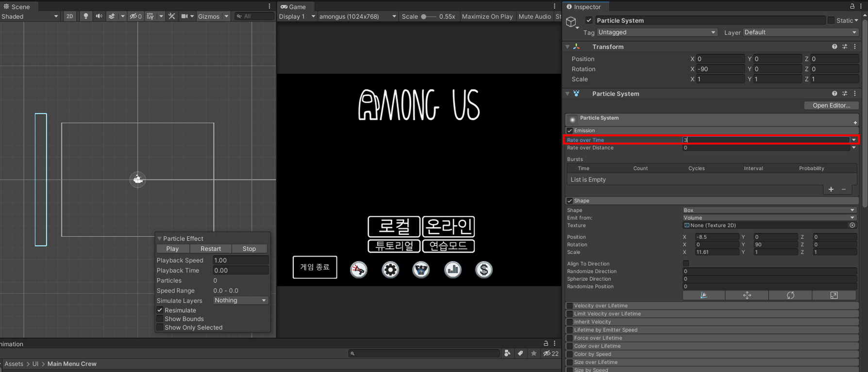
Task: Open the Emit from Volume dropdown
Action: click(x=769, y=218)
